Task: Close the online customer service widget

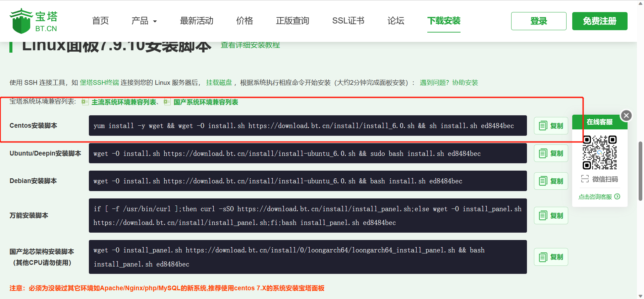Action: tap(626, 116)
